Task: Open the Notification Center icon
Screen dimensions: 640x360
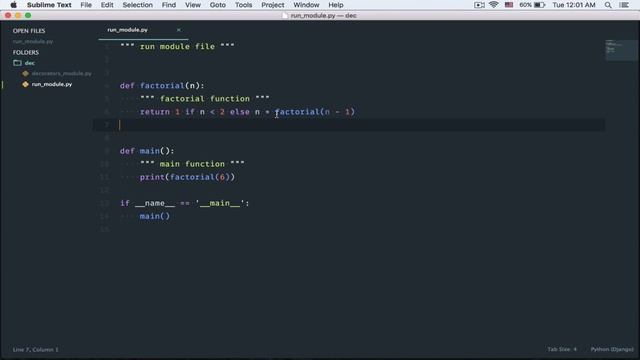Action: 624,5
